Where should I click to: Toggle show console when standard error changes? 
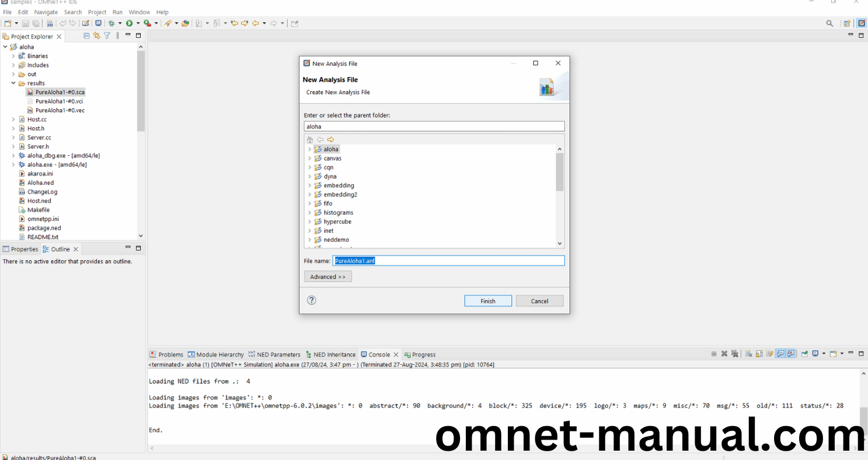pos(791,354)
